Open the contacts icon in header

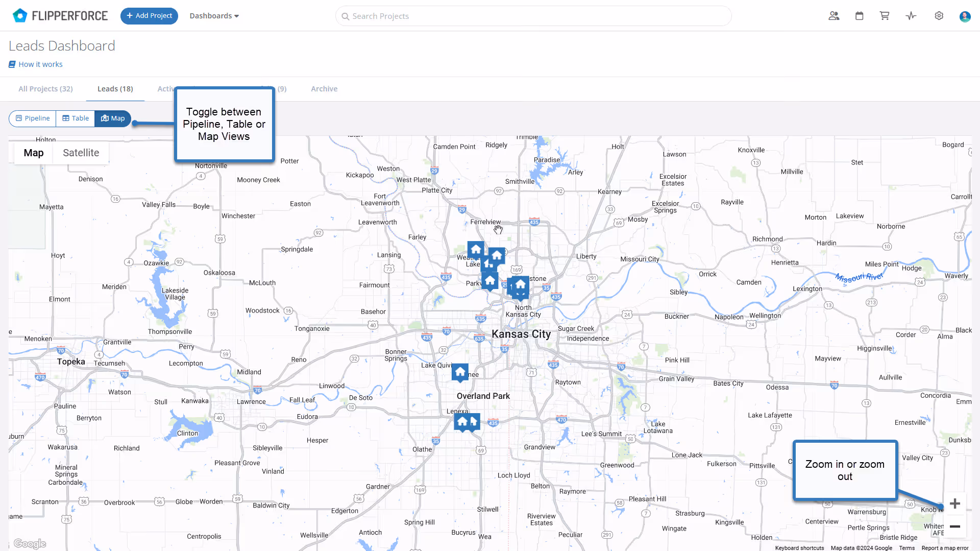pyautogui.click(x=834, y=16)
